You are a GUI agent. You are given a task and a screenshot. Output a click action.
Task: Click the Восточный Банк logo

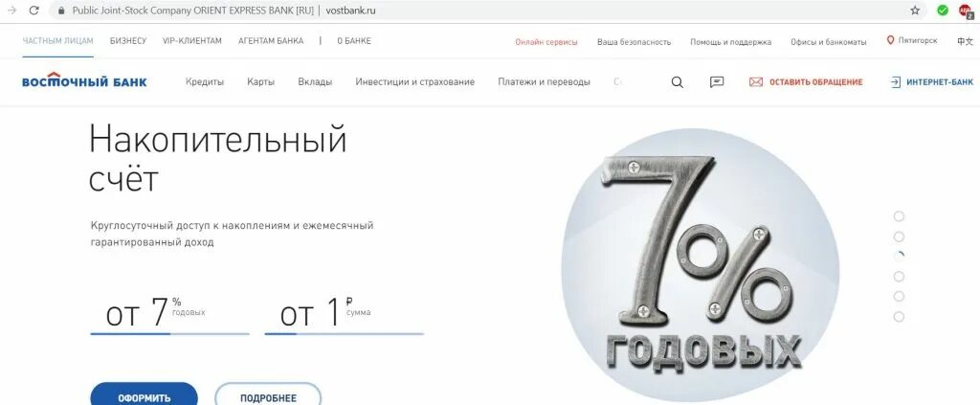(x=84, y=80)
